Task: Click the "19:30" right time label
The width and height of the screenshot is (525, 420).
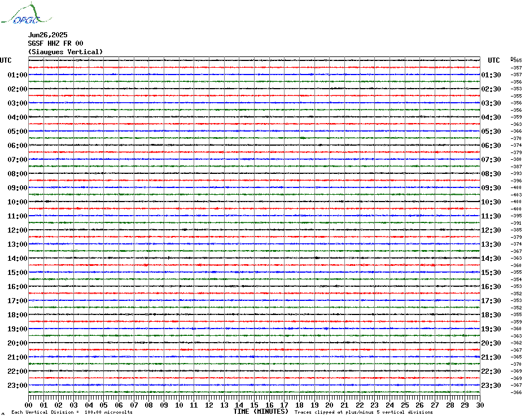Action: 491,329
